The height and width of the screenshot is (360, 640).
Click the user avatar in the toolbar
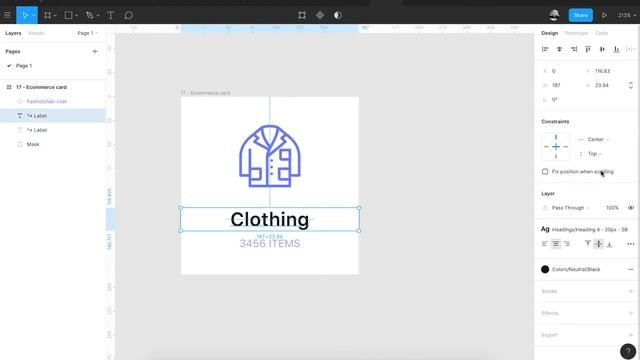pyautogui.click(x=554, y=15)
